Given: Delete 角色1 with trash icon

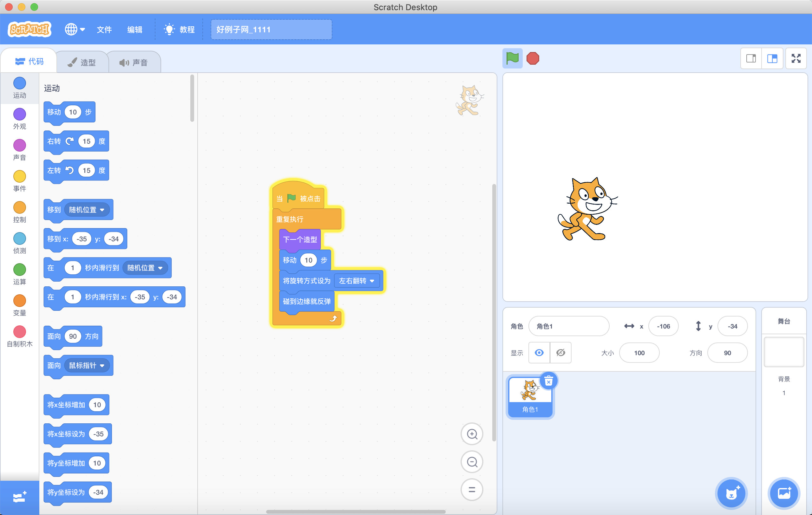Looking at the screenshot, I should pos(549,381).
